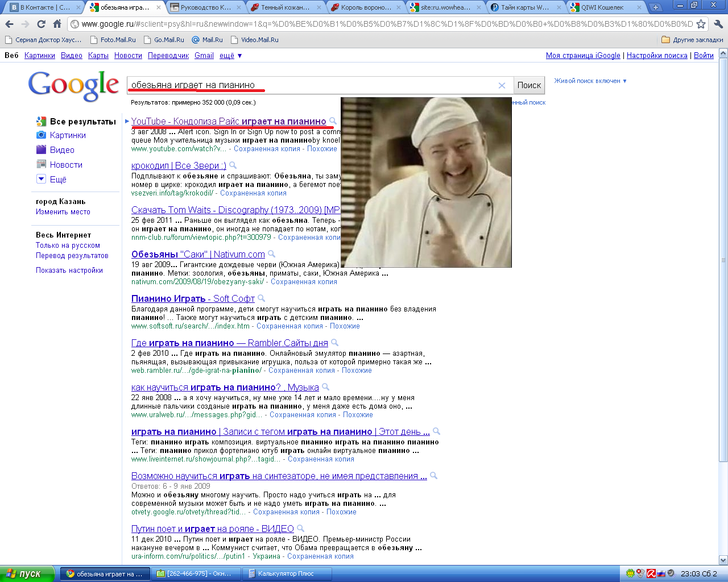
Task: Bookmark this page with the star icon
Action: point(701,24)
